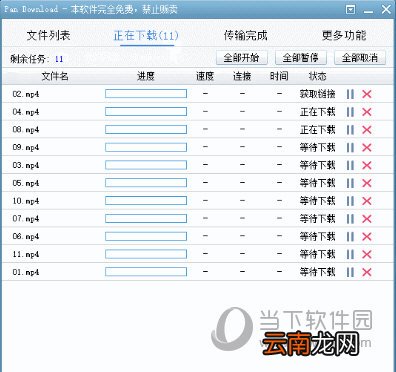This screenshot has height=372, width=396.
Task: Cancel the 02.mp4 download
Action: point(367,94)
